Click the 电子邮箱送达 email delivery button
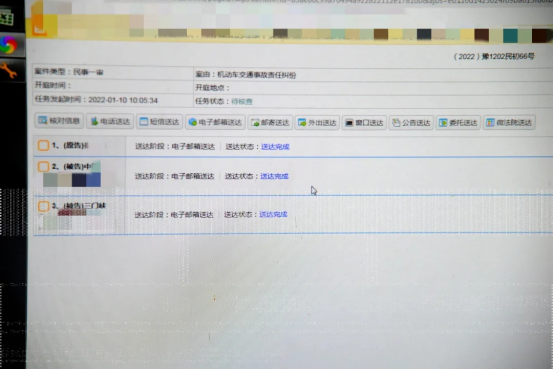553x370 pixels. click(215, 122)
